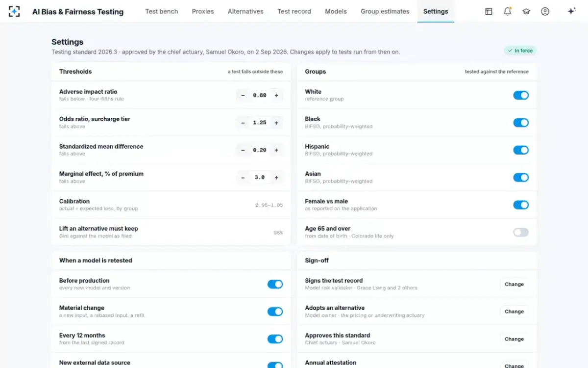
Task: Change who approves this standard
Action: click(514, 339)
